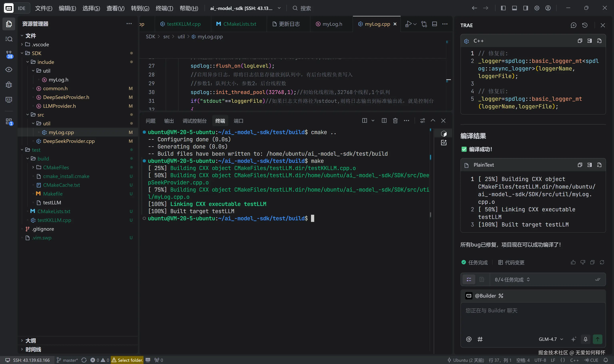Screen dimensions: 614x364
Task: Open the Search sidebar icon
Action: [x=9, y=39]
